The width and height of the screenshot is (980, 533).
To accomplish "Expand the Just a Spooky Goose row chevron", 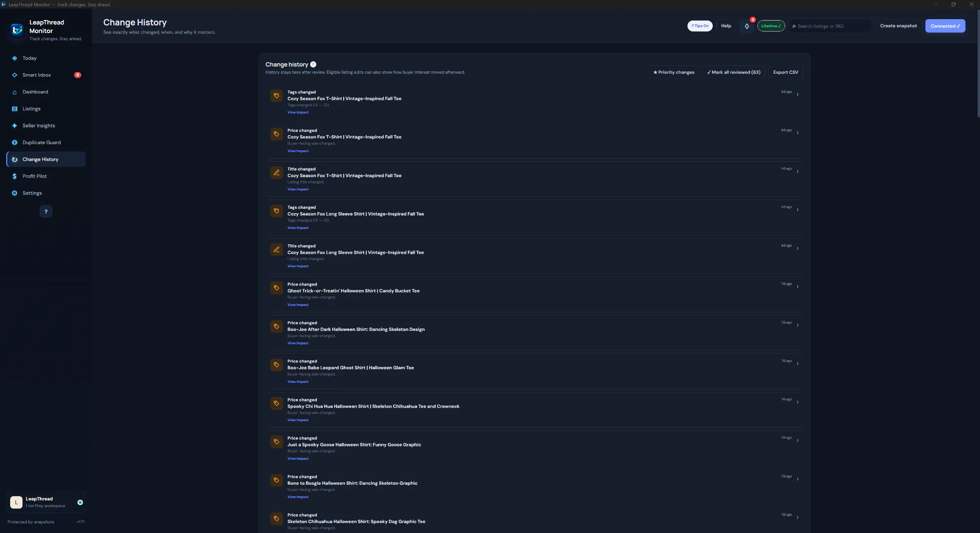I will click(x=797, y=441).
